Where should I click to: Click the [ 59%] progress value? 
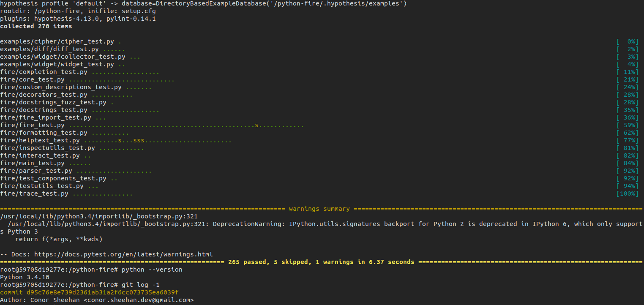tap(628, 125)
